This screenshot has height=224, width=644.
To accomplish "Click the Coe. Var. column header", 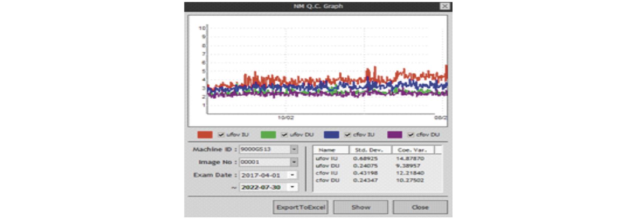I will point(412,150).
